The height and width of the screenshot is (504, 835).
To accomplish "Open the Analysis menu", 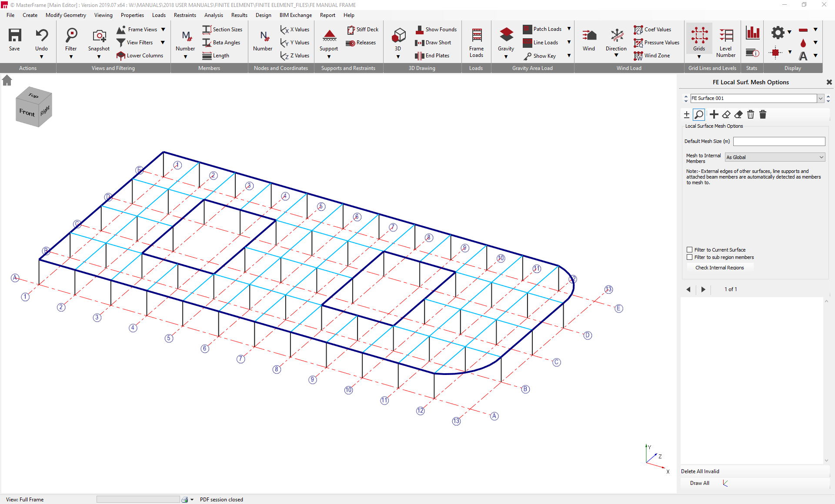I will point(213,15).
